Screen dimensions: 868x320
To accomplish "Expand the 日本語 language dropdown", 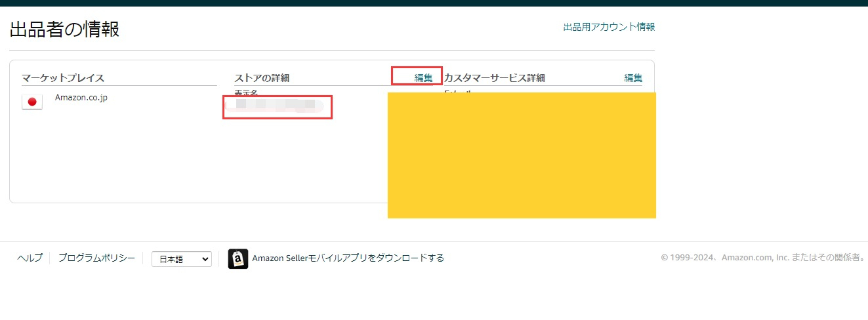I will pyautogui.click(x=182, y=259).
